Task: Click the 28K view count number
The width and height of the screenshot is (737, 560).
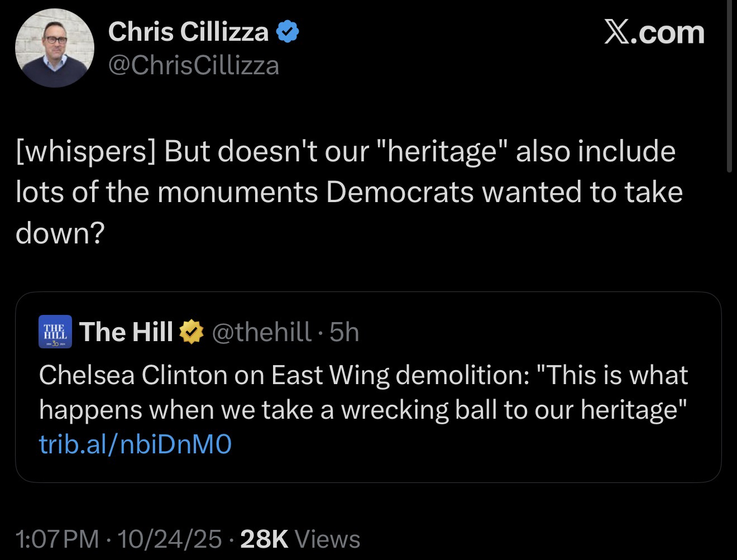Action: click(264, 539)
